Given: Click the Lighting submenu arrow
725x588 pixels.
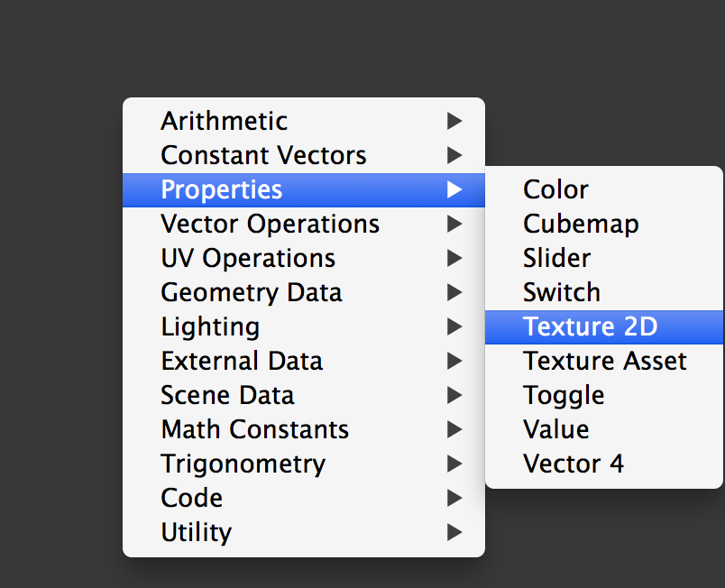Looking at the screenshot, I should click(x=454, y=326).
